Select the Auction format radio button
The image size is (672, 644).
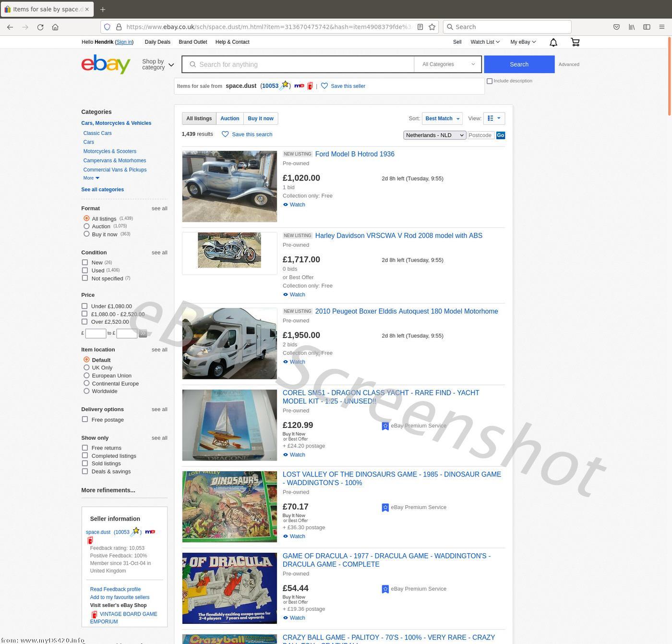tap(86, 226)
